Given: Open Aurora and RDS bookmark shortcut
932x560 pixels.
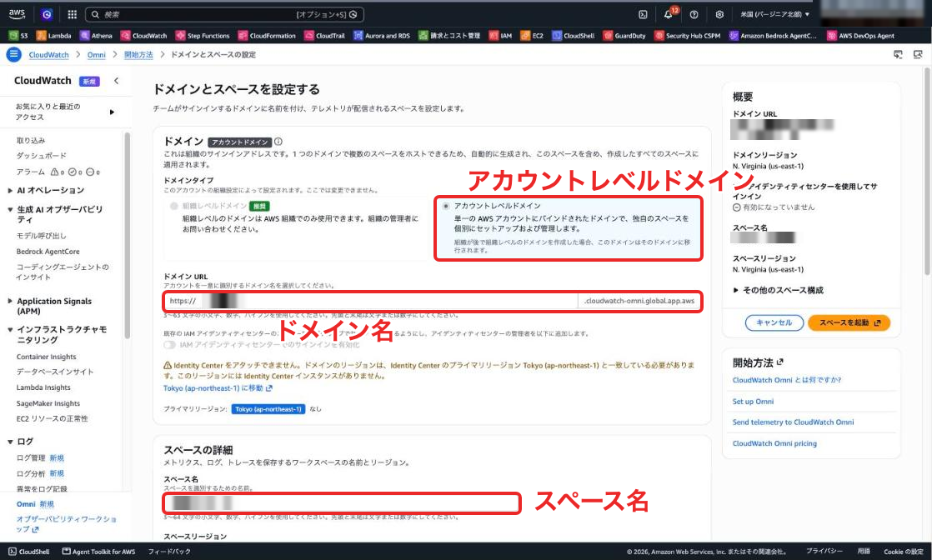Looking at the screenshot, I should 382,36.
